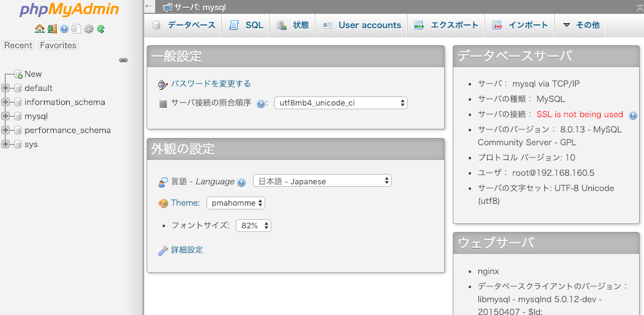Open the utf8mb4_unicode_ci collation dropdown
644x315 pixels.
tap(340, 103)
